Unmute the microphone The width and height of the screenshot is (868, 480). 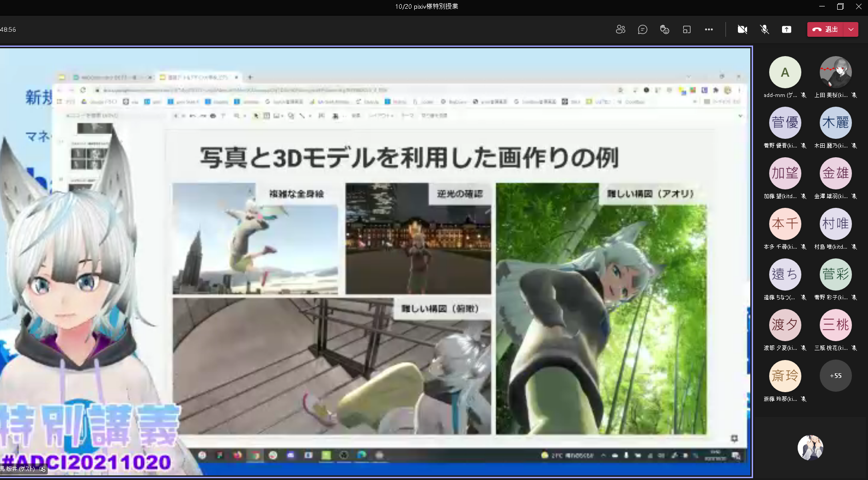764,29
